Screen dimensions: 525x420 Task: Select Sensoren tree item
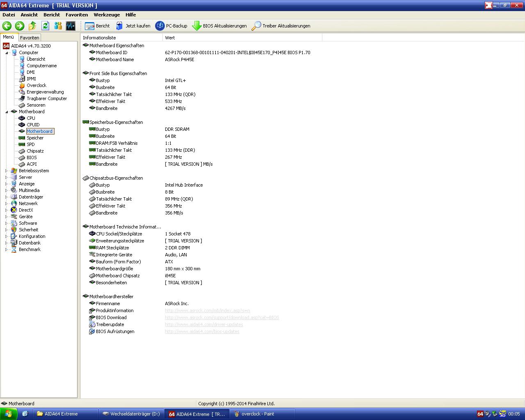(36, 105)
